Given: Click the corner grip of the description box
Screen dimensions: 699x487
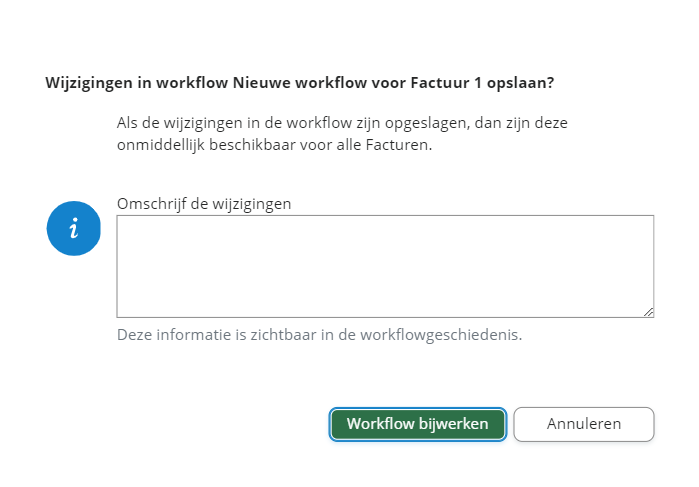Looking at the screenshot, I should point(648,312).
